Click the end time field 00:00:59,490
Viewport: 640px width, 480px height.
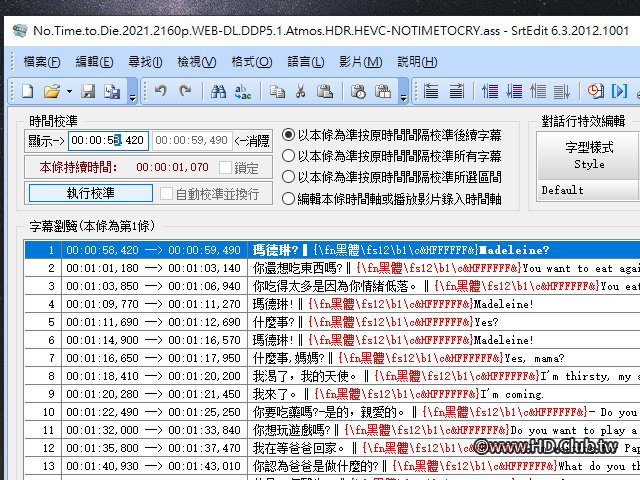(x=192, y=141)
